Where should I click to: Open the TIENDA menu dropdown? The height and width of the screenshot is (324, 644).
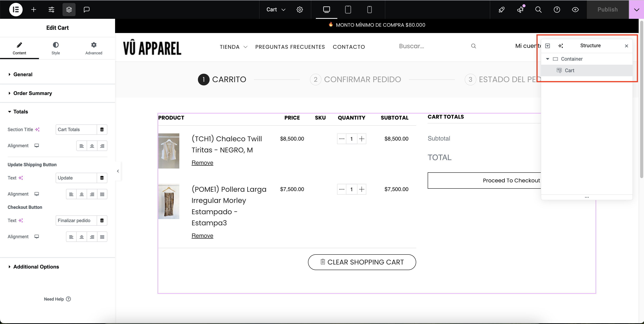tap(234, 47)
